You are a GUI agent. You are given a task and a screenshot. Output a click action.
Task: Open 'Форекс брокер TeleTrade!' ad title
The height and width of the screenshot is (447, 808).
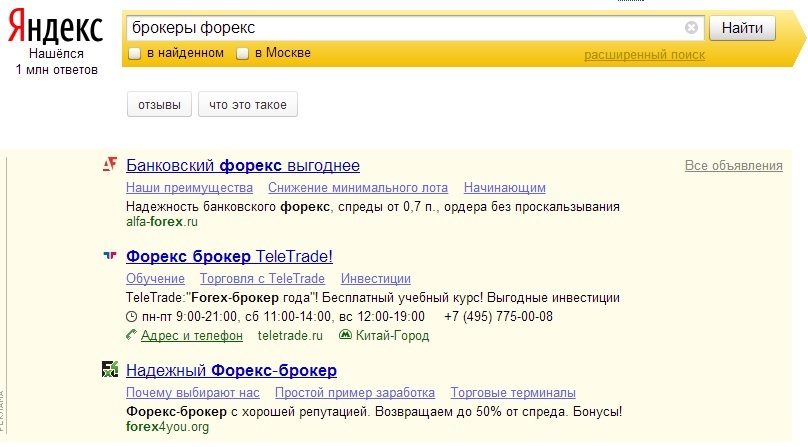click(x=229, y=256)
